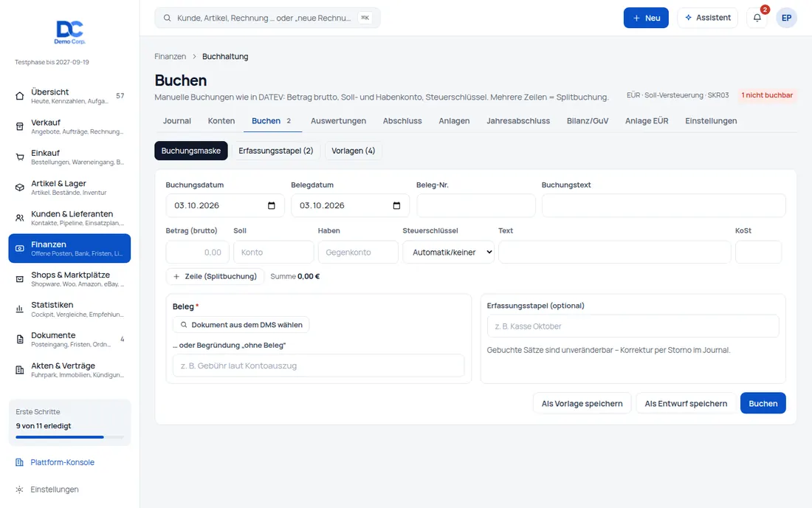812x508 pixels.
Task: Click the Artikel & Lager box icon
Action: click(x=20, y=188)
